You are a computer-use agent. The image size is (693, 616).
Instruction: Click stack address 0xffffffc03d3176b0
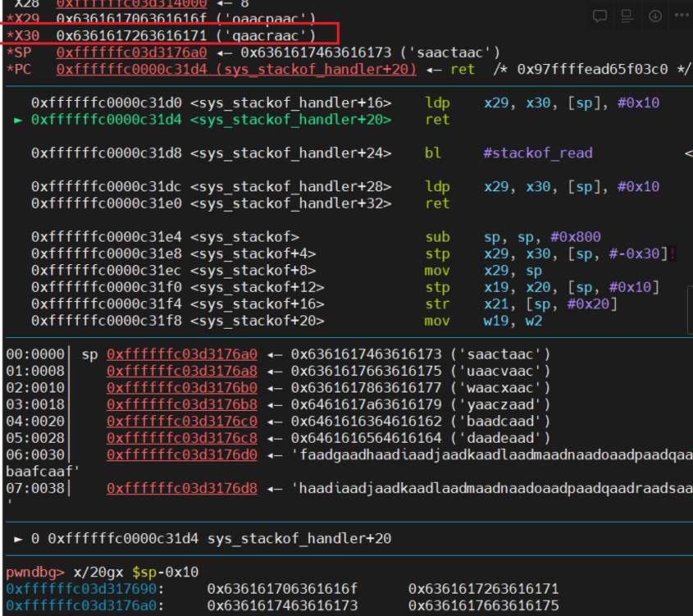[181, 387]
